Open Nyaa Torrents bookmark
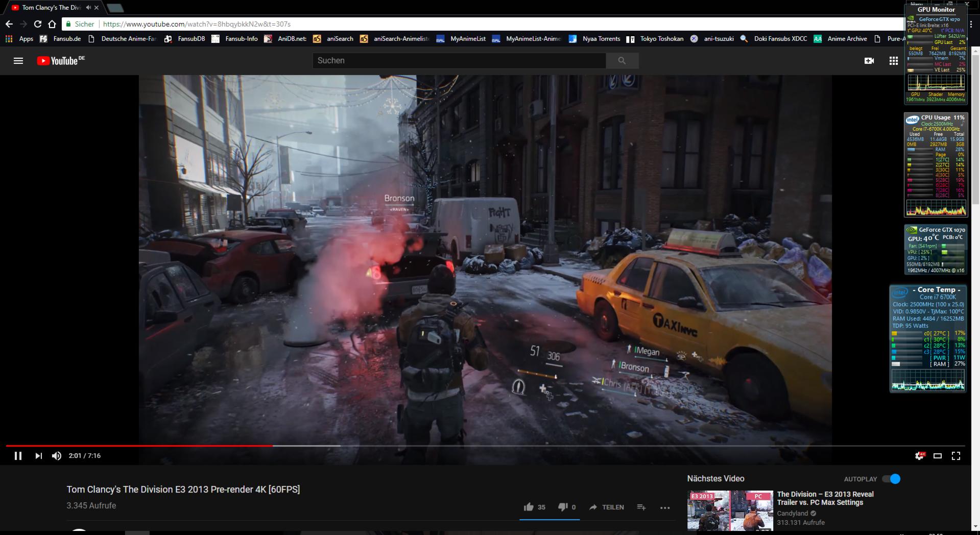Screen dimensions: 980x535 594,39
